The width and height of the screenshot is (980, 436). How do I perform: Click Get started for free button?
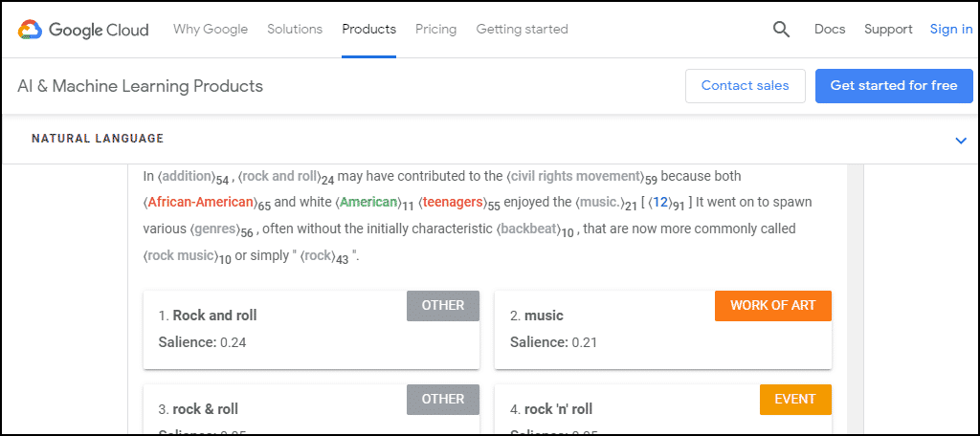point(894,86)
